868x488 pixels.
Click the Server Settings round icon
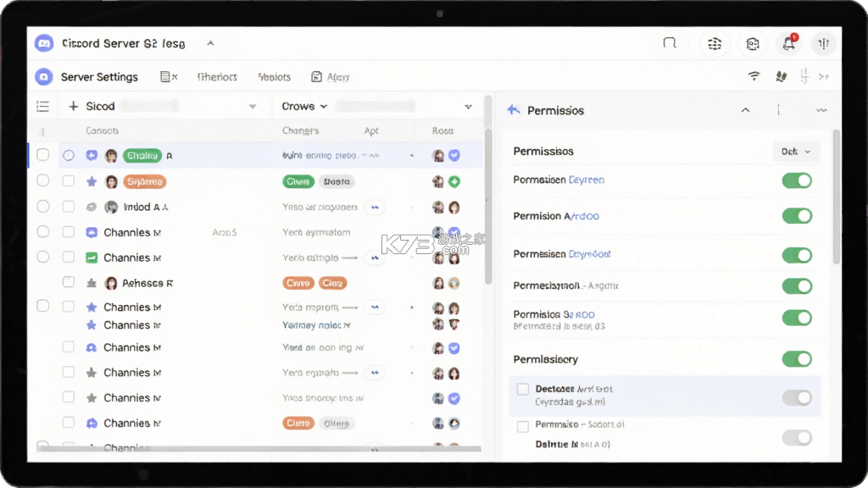(x=44, y=76)
